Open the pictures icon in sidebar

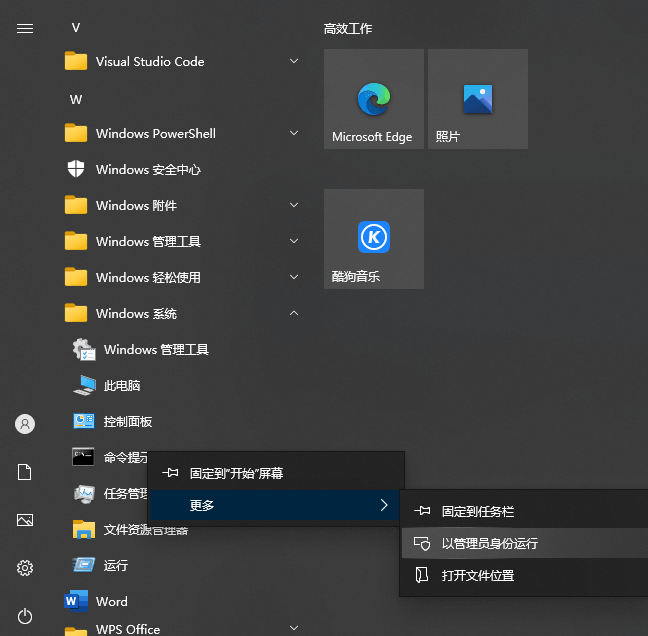pos(25,520)
